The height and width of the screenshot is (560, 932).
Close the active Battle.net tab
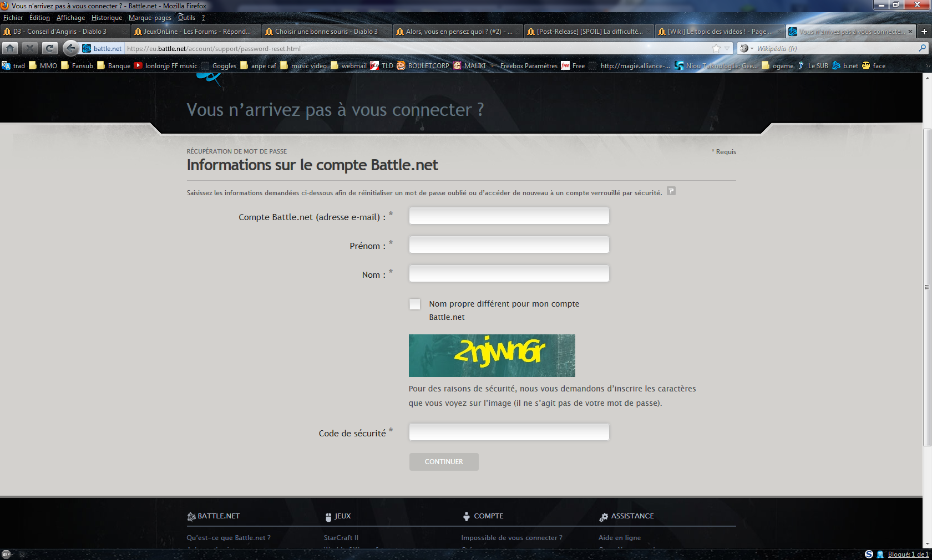click(x=910, y=32)
